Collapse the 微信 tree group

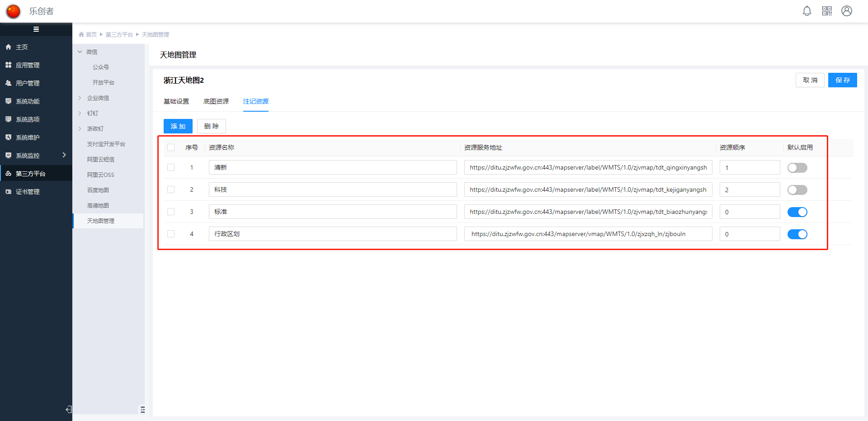pyautogui.click(x=80, y=52)
